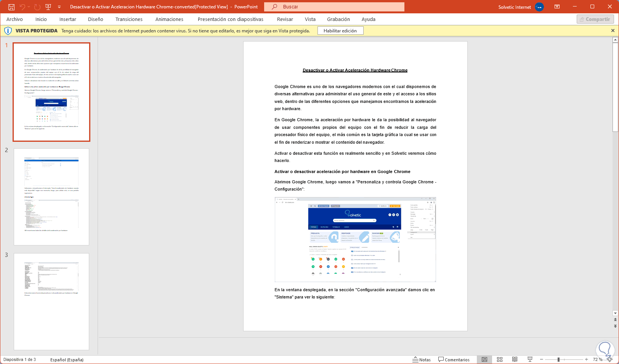619x364 pixels.
Task: Select slide 1 thumbnail
Action: tap(51, 92)
